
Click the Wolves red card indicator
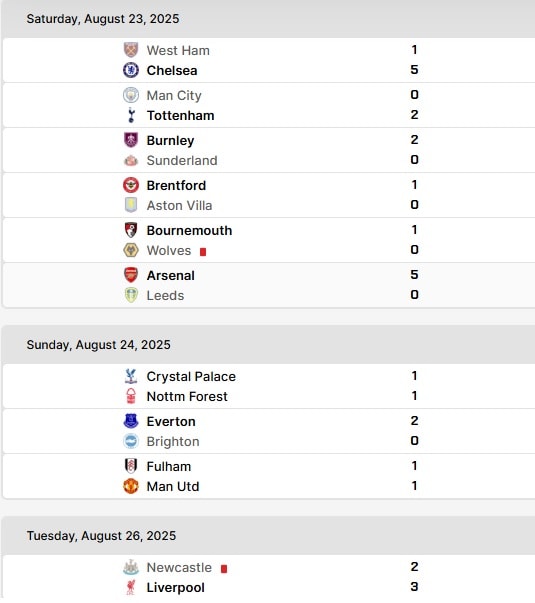pyautogui.click(x=203, y=252)
